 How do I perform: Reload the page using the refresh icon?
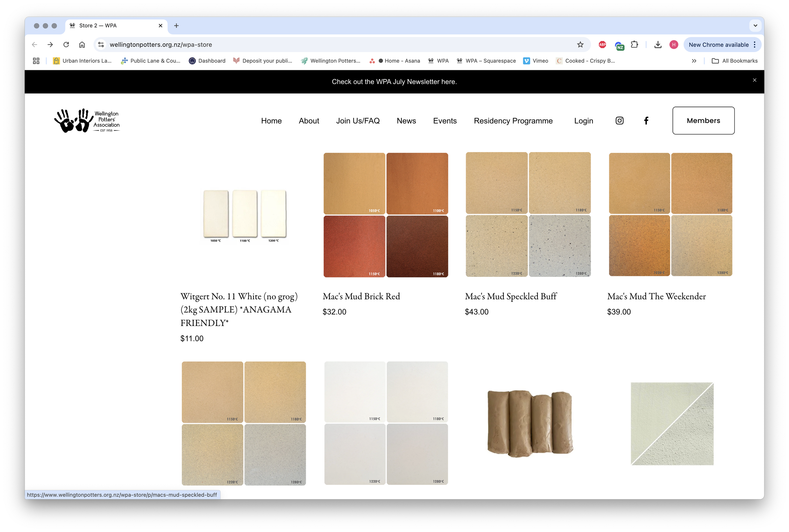pos(66,45)
